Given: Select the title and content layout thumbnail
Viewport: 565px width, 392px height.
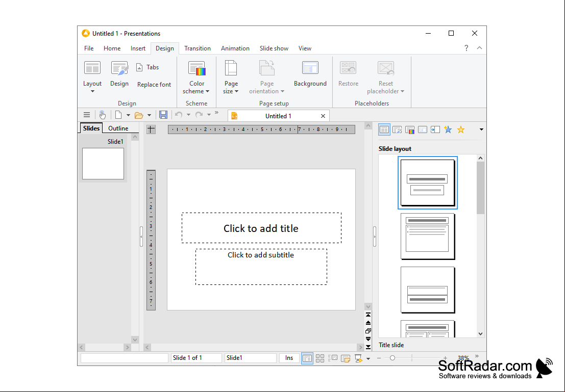Looking at the screenshot, I should (427, 236).
